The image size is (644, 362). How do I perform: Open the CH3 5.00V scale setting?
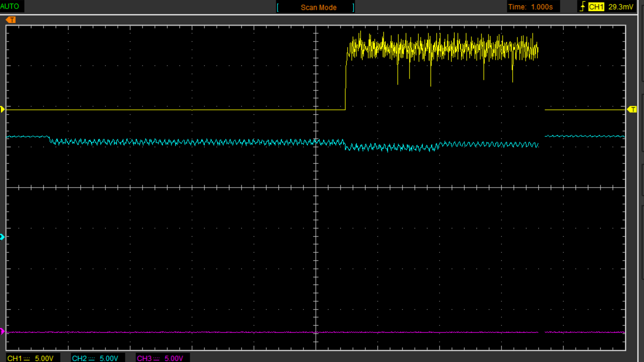(174, 358)
